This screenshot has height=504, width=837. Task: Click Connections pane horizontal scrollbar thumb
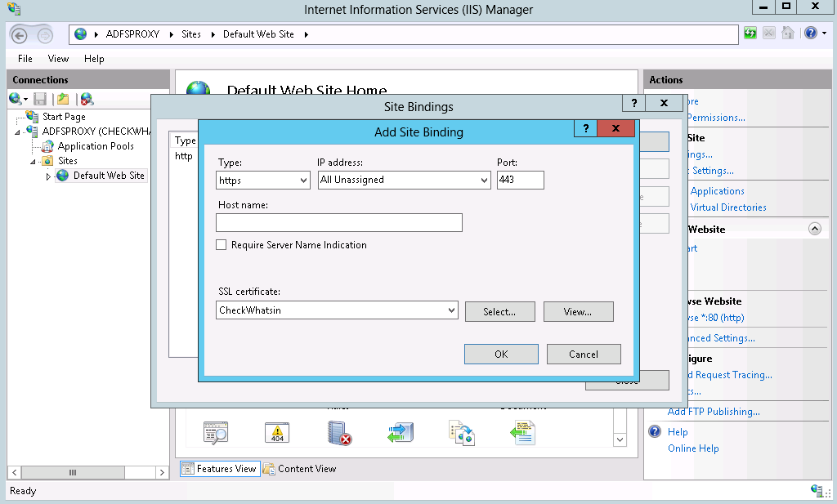point(73,472)
